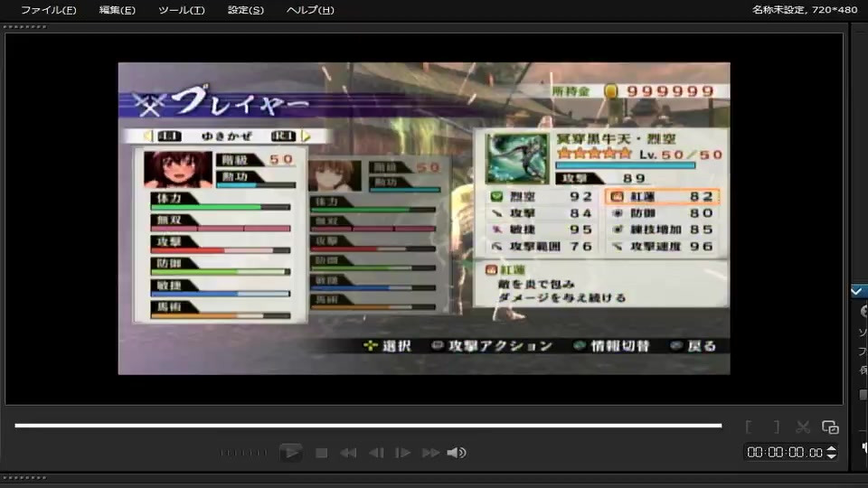Viewport: 868px width, 488px height.
Task: Increase timecode with up arrow
Action: pos(831,449)
